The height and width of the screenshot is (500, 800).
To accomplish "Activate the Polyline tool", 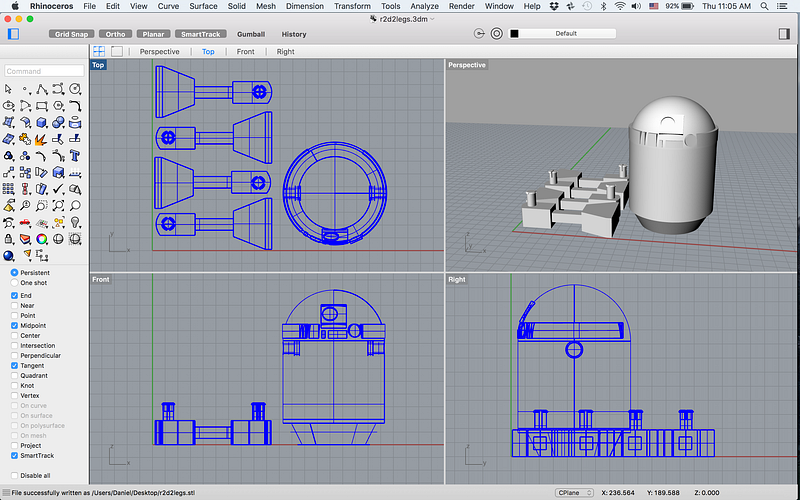I will coord(42,89).
